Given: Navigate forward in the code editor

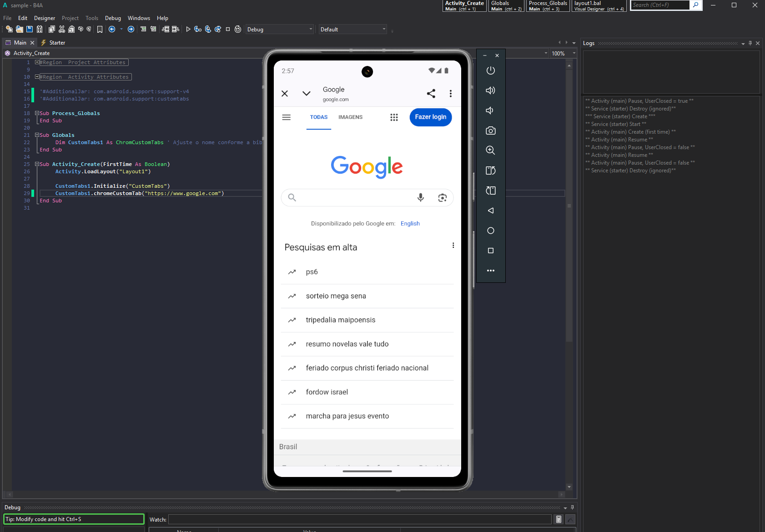Looking at the screenshot, I should tap(131, 29).
